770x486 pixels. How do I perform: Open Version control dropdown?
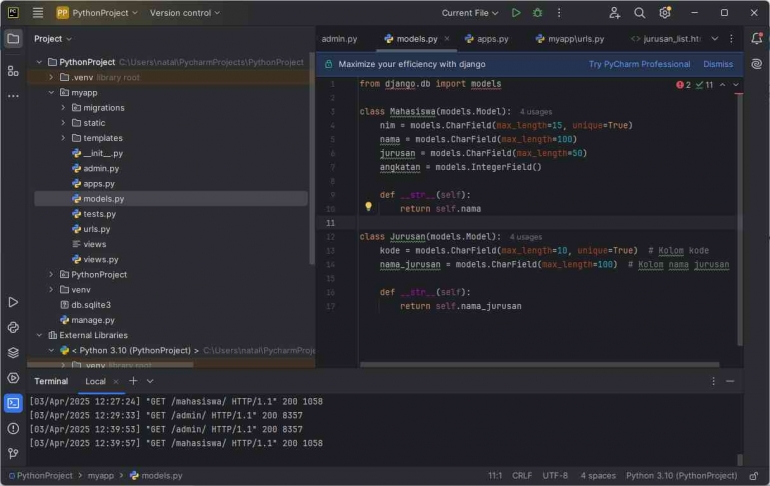(x=185, y=13)
